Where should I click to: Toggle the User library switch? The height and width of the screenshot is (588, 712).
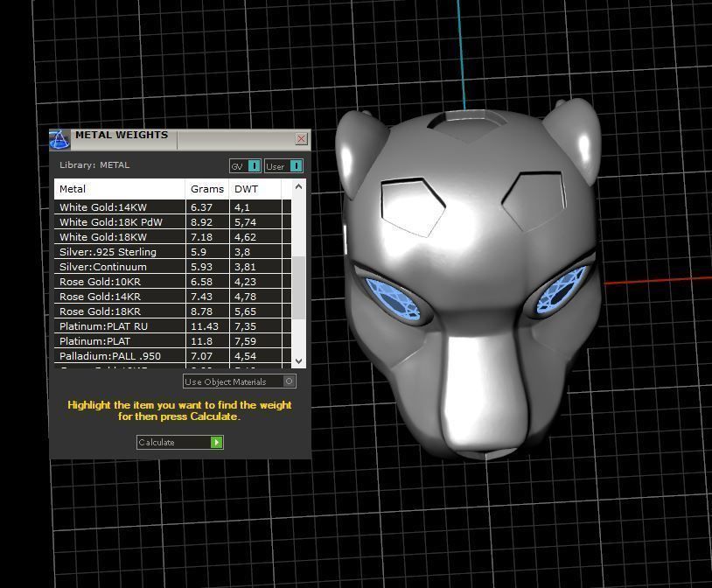(x=283, y=166)
